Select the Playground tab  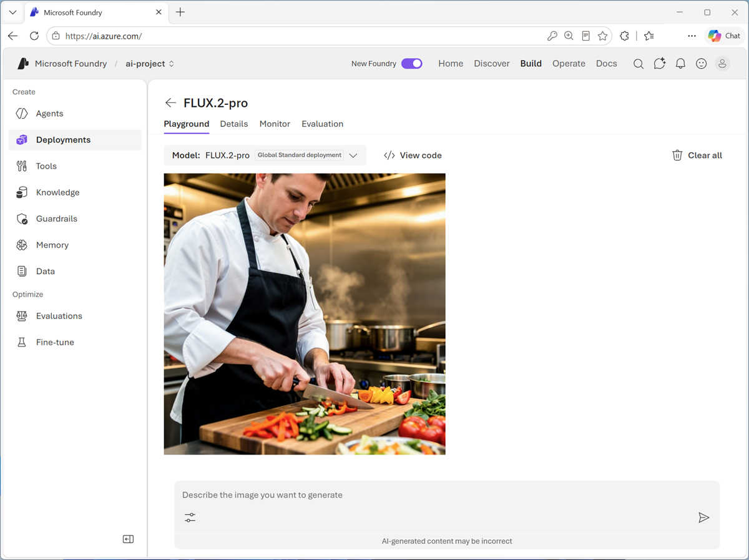[x=187, y=124]
